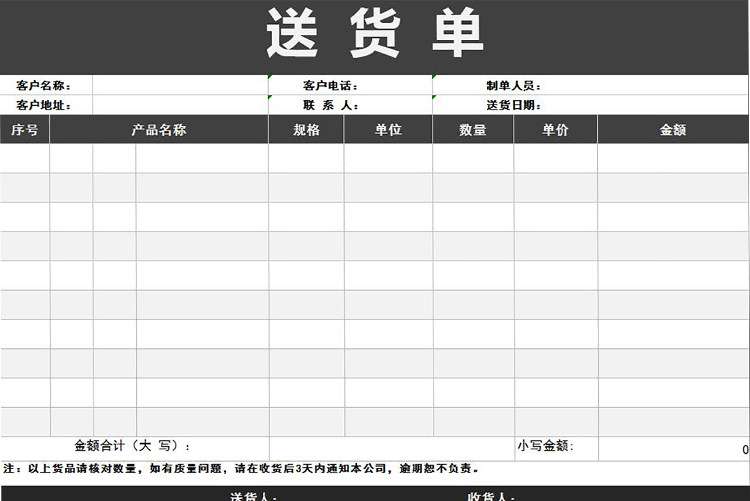
Task: Select the 联系人 label cell
Action: tap(350, 105)
